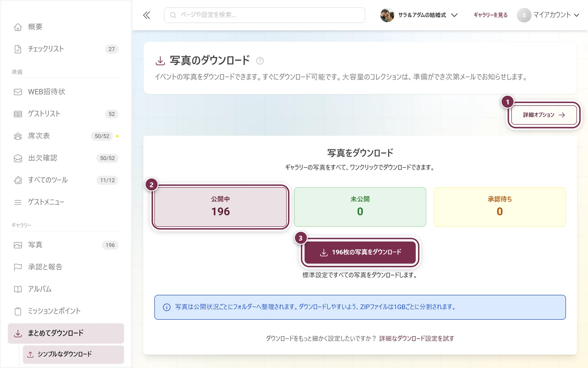Viewport: 588px width, 368px height.
Task: Click the home icon beside 概要
Action: pyautogui.click(x=18, y=27)
